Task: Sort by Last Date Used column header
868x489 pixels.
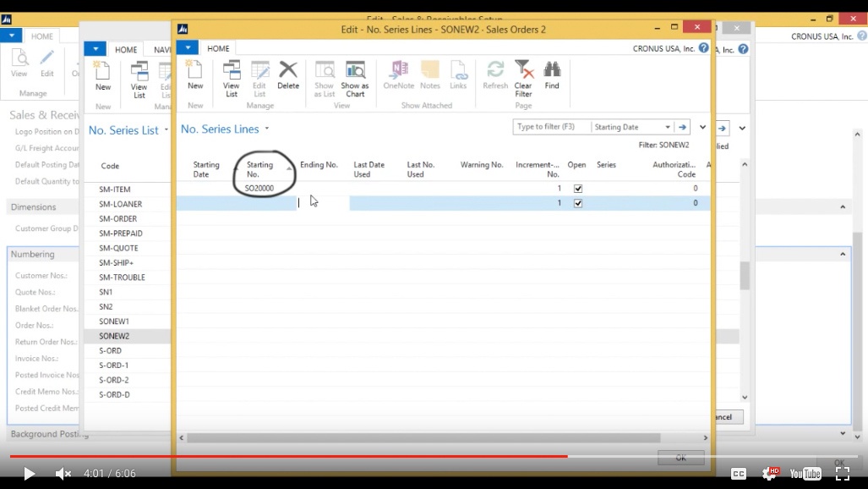Action: click(368, 169)
